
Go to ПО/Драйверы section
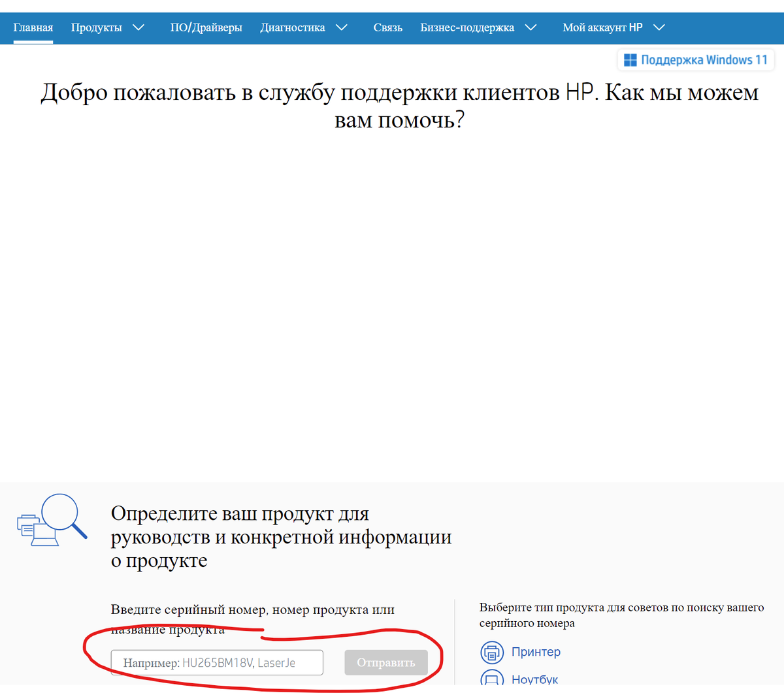click(x=206, y=27)
